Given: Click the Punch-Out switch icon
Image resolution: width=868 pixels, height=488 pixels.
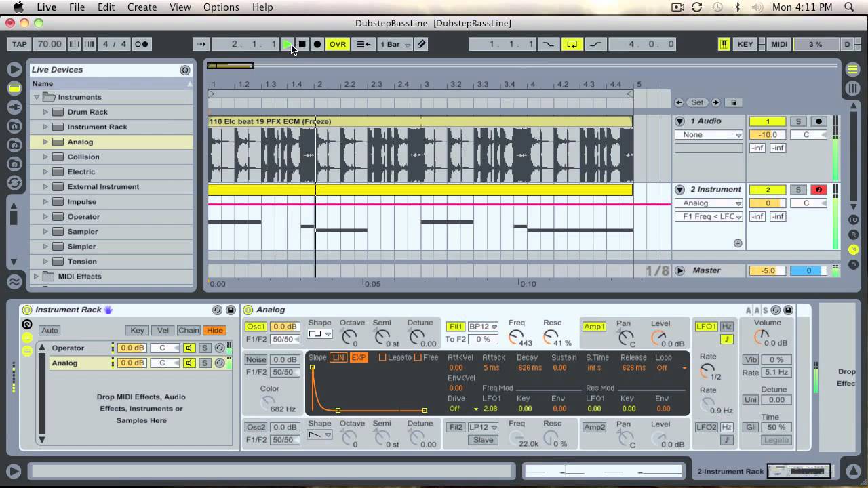Looking at the screenshot, I should pos(595,44).
